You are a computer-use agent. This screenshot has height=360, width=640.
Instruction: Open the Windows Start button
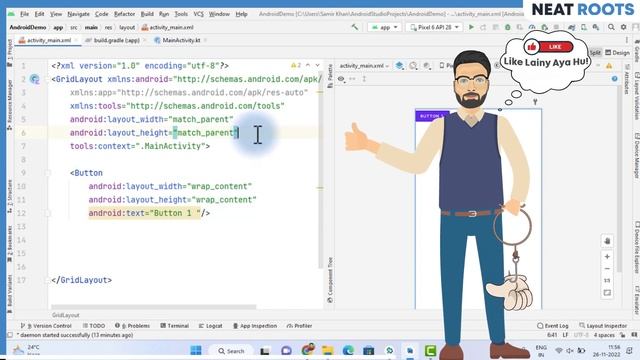(196, 350)
